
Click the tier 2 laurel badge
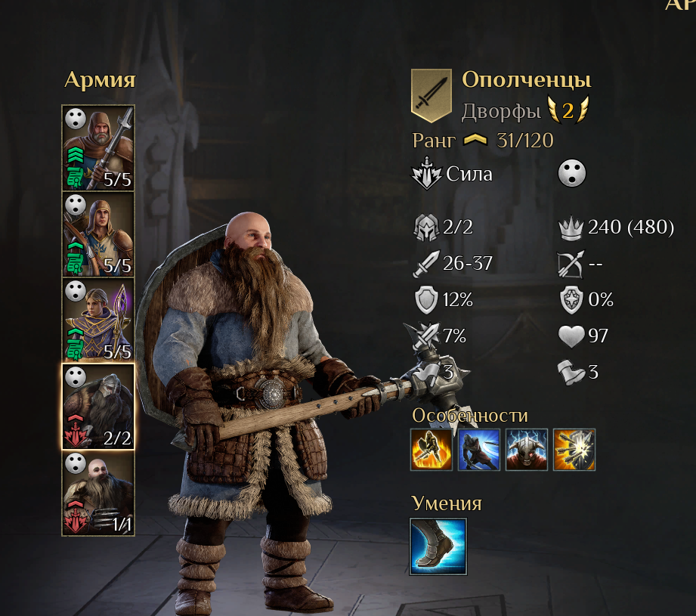point(568,110)
